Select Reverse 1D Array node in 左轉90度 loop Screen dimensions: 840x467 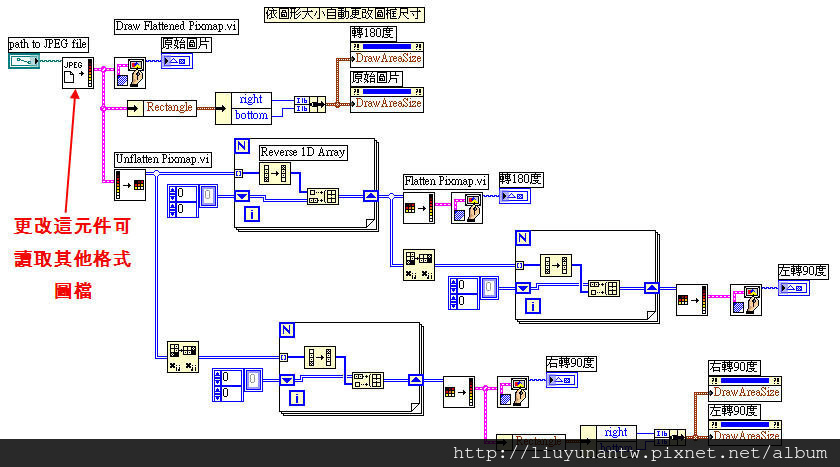[x=556, y=266]
